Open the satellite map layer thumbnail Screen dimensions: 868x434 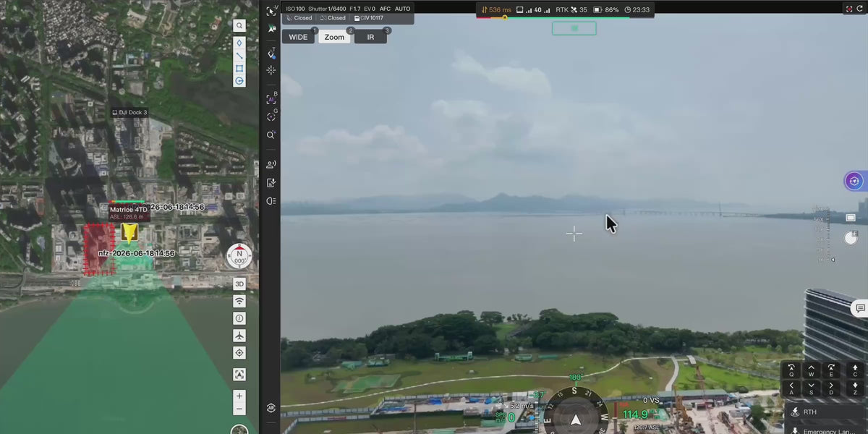point(239,430)
